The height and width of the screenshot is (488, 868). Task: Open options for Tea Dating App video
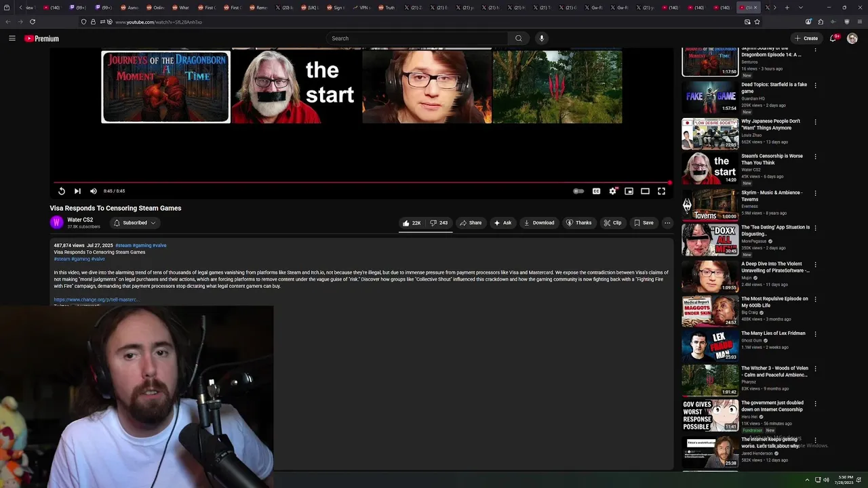[x=815, y=228]
